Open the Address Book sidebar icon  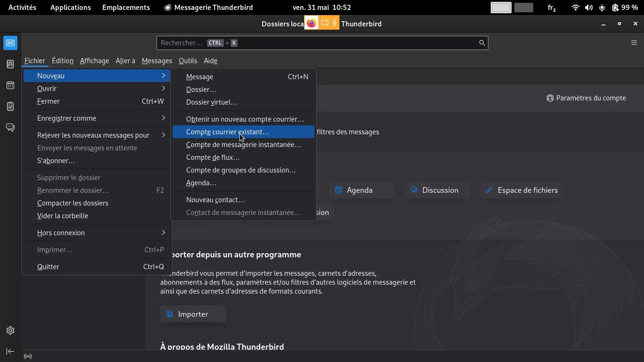(x=10, y=64)
